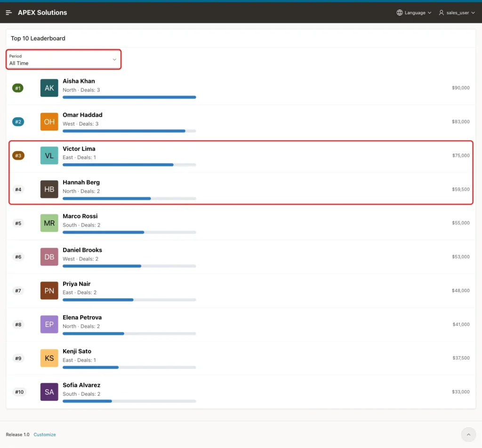Click the APEX Solutions app title

coord(42,13)
